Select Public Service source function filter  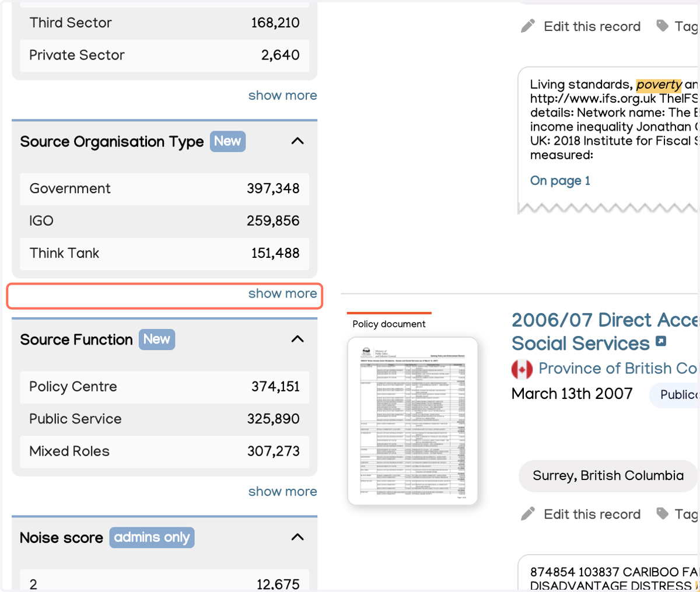click(164, 419)
